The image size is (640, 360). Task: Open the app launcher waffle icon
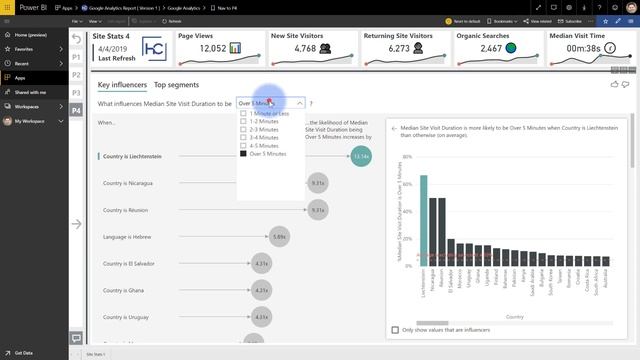(7, 7)
